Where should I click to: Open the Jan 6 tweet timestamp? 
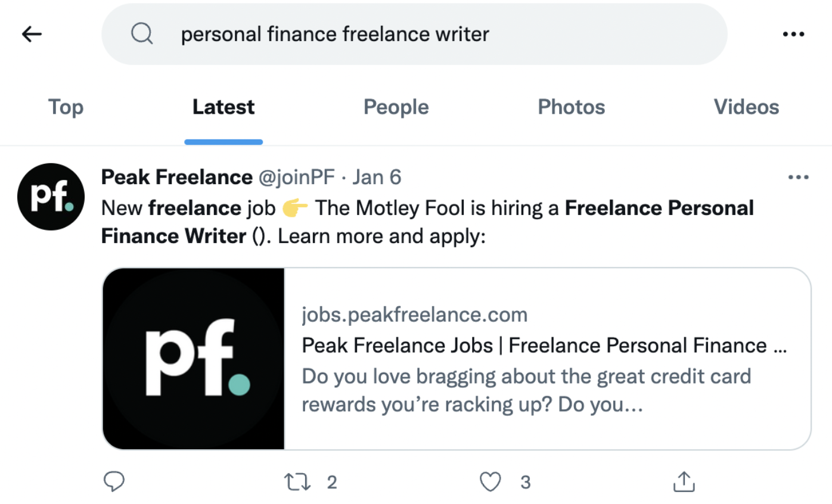(377, 177)
